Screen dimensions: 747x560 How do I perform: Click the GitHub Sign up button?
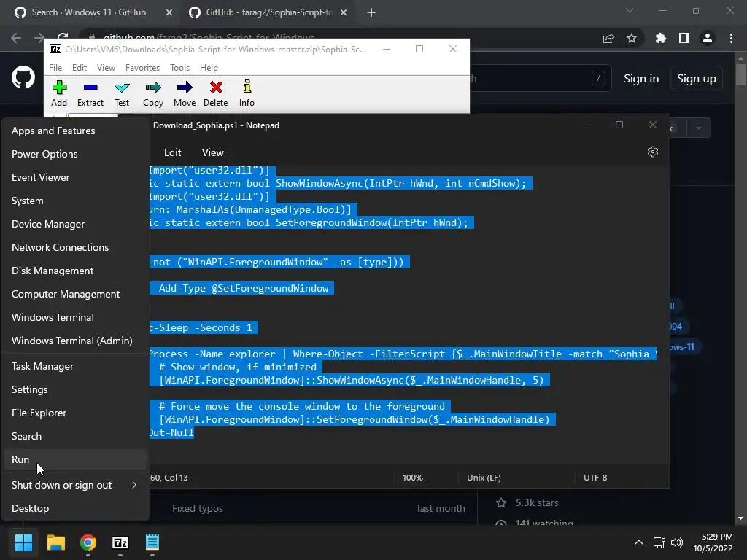tap(697, 79)
